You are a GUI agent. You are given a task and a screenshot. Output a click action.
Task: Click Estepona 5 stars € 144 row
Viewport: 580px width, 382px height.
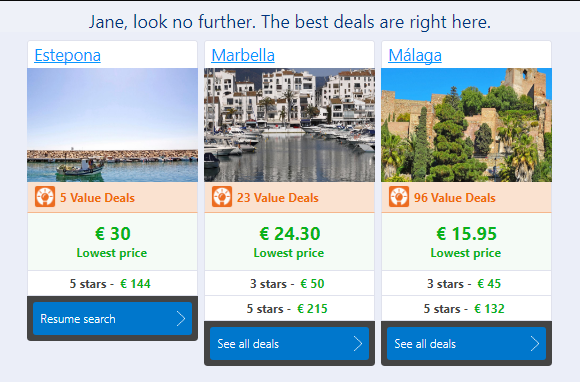pyautogui.click(x=112, y=284)
